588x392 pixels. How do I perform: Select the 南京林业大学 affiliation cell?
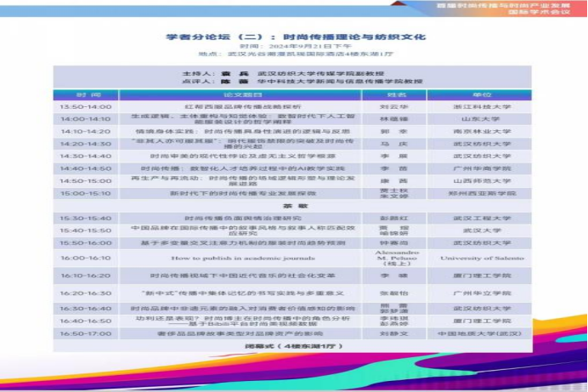coord(482,132)
